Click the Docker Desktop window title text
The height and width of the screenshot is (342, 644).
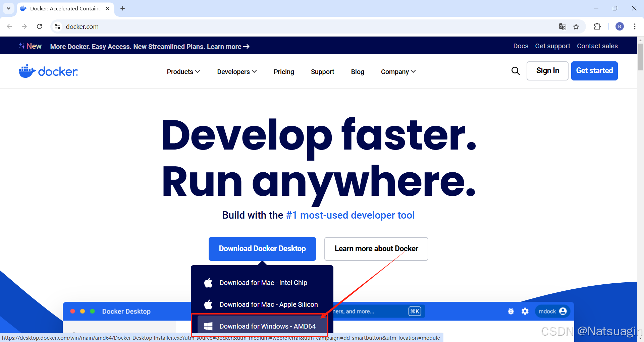coord(126,311)
